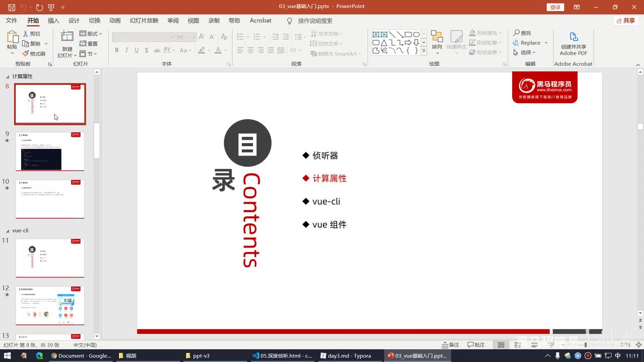Image resolution: width=644 pixels, height=362 pixels.
Task: Align text left
Action: click(240, 50)
